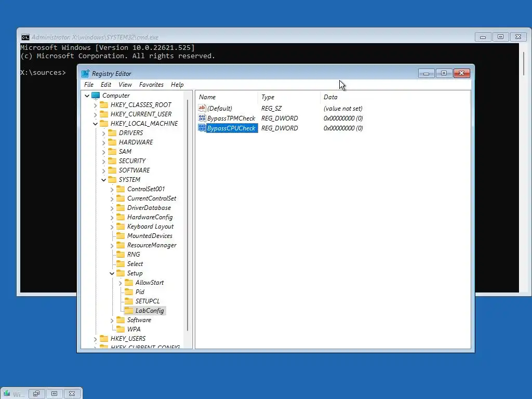The image size is (532, 399).
Task: Collapse the HKEY_LOCAL_MACHINE key
Action: coord(96,124)
